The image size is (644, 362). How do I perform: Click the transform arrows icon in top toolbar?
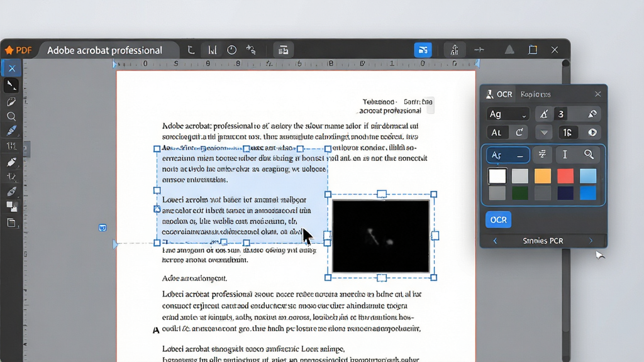251,50
